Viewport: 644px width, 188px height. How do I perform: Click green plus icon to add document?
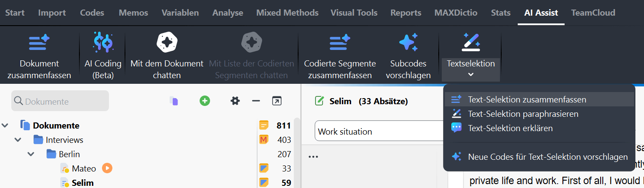point(205,101)
